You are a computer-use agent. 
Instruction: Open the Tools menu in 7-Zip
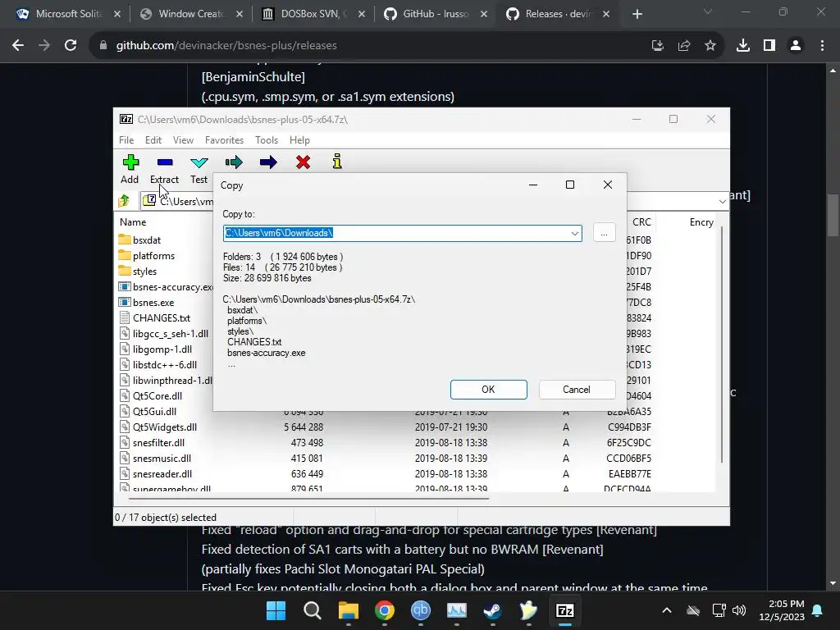[x=267, y=139]
